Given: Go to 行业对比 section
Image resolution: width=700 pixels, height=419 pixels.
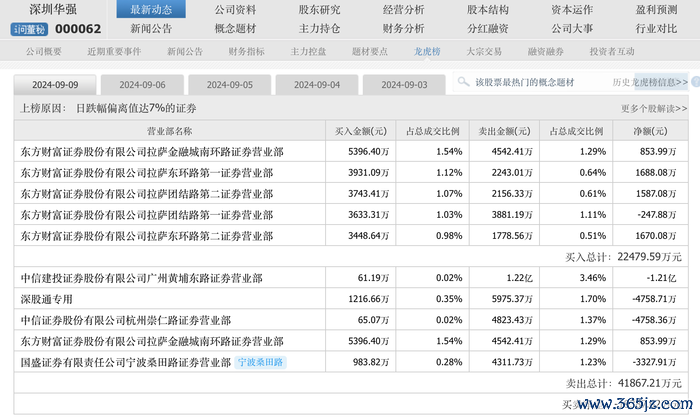Looking at the screenshot, I should coord(656,29).
